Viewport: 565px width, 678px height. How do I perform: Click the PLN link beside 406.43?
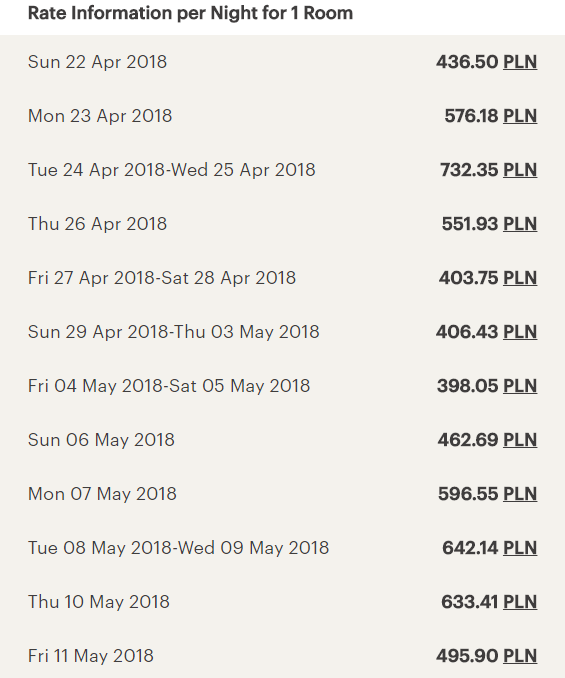click(520, 332)
